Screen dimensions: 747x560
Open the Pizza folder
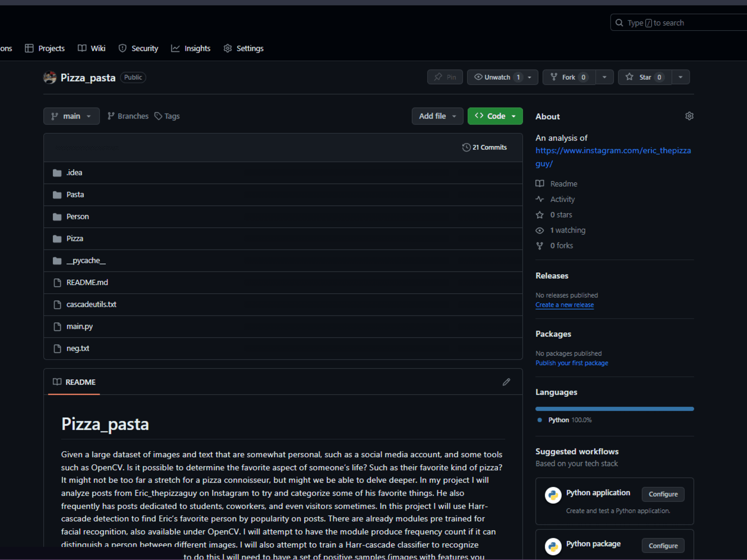pos(75,238)
